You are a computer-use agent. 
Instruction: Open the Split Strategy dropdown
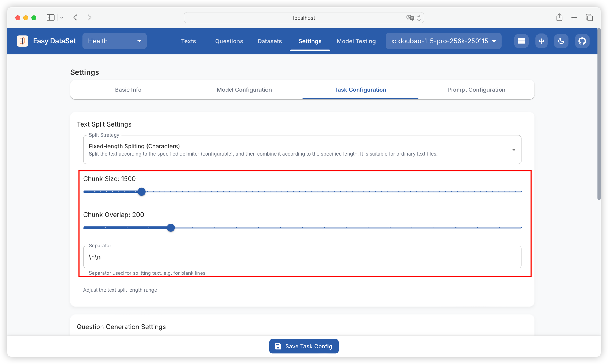[302, 149]
